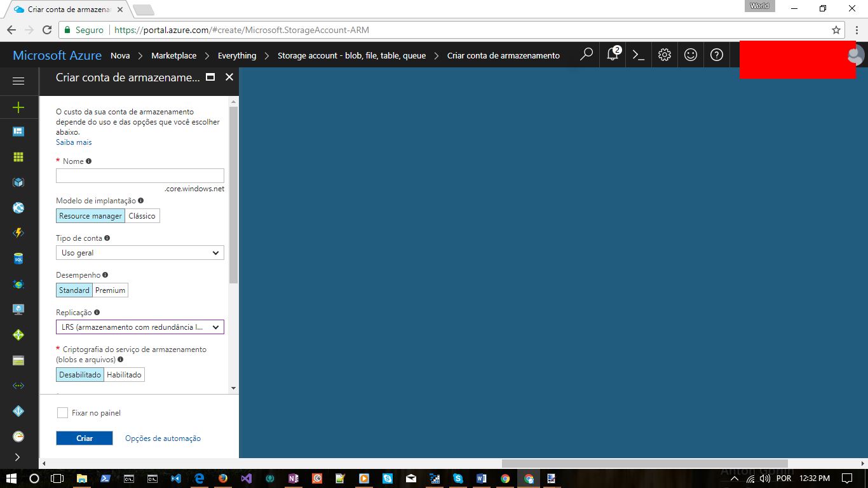Click scroll-down arrow of blade scrollbar
Image resolution: width=868 pixels, height=488 pixels.
[x=233, y=388]
